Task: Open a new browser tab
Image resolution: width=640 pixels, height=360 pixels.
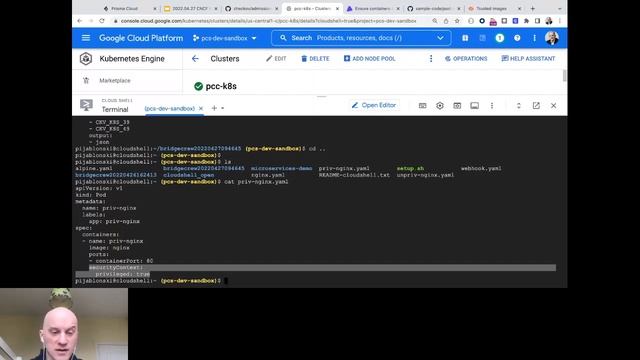Action: click(x=532, y=8)
